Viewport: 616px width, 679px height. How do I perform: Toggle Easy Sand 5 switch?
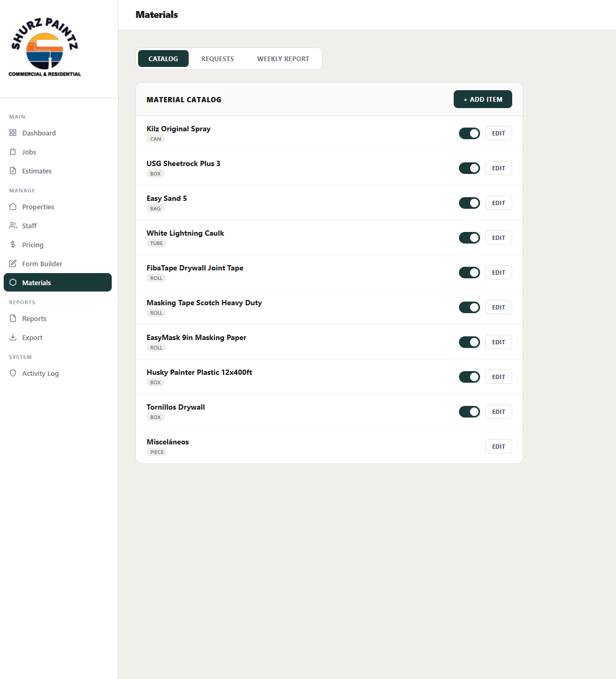click(470, 203)
